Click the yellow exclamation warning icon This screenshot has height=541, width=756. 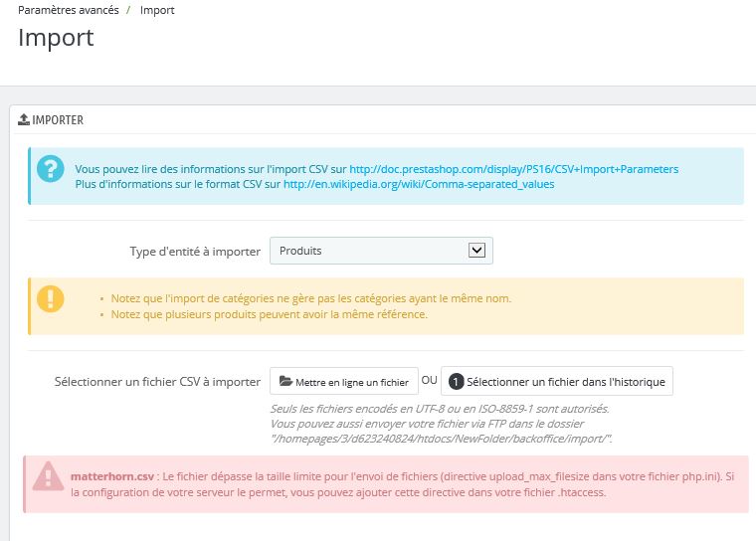(50, 298)
